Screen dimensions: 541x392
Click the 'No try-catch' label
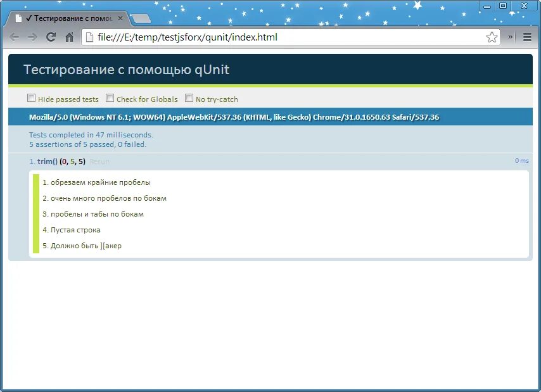pyautogui.click(x=217, y=99)
